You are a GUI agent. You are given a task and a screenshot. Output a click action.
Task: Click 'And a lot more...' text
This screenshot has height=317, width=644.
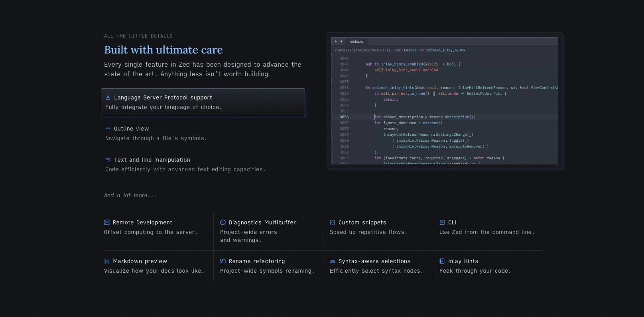130,195
